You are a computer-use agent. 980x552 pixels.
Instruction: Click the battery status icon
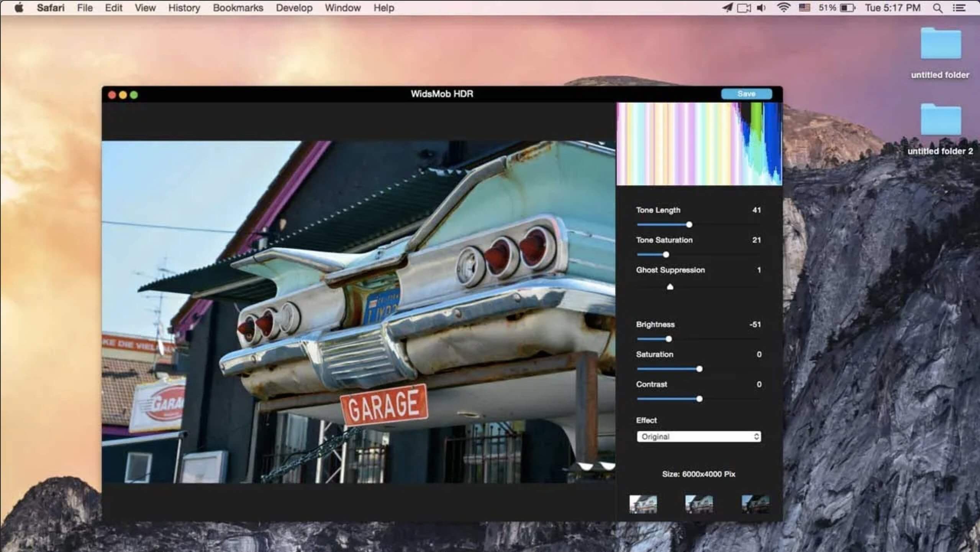[x=847, y=8]
